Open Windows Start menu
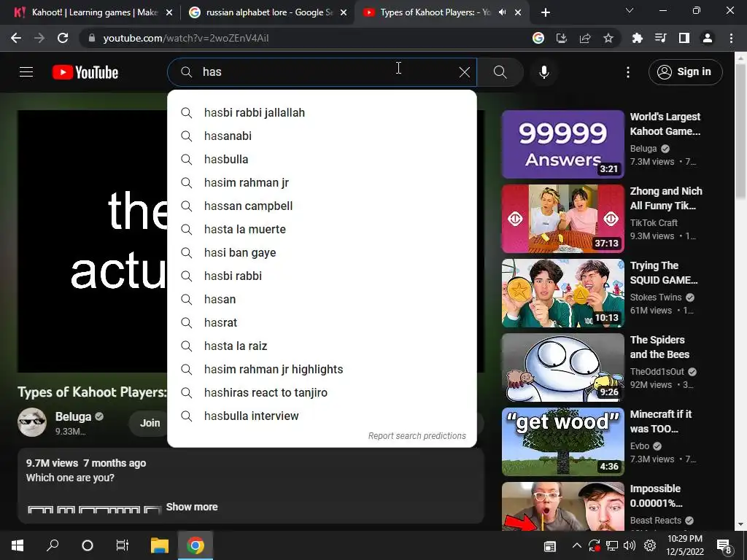747x560 pixels. pos(18,545)
